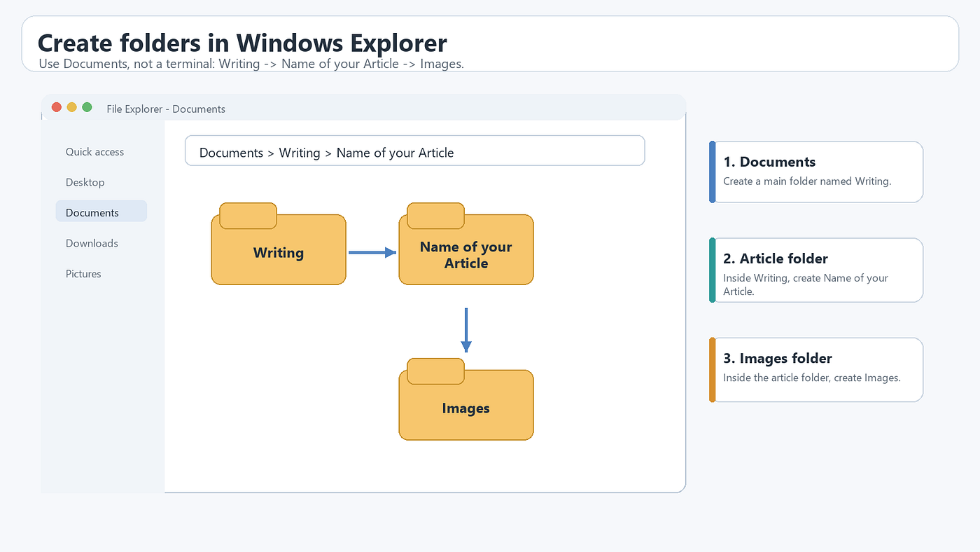Open the 2. Article folder step card

tap(816, 270)
